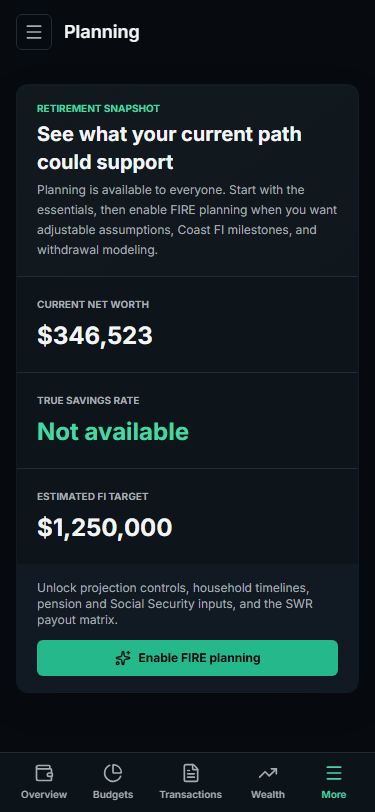Screen dimensions: 375x812
Task: Open the hamburger menu button
Action: pyautogui.click(x=34, y=32)
